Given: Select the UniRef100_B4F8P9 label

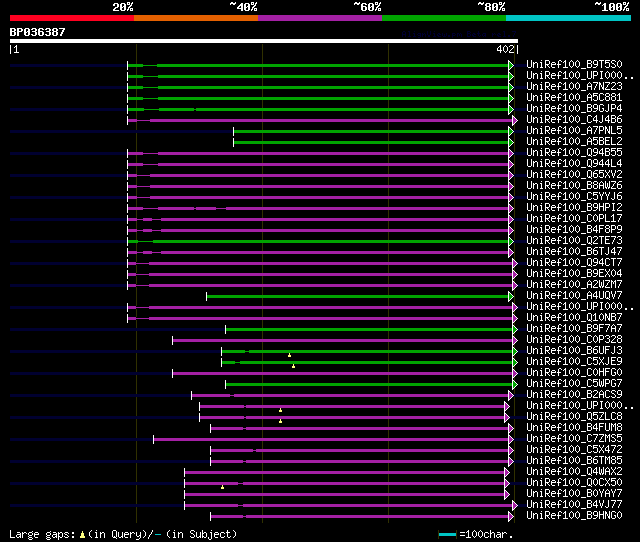Looking at the screenshot, I should point(574,230).
